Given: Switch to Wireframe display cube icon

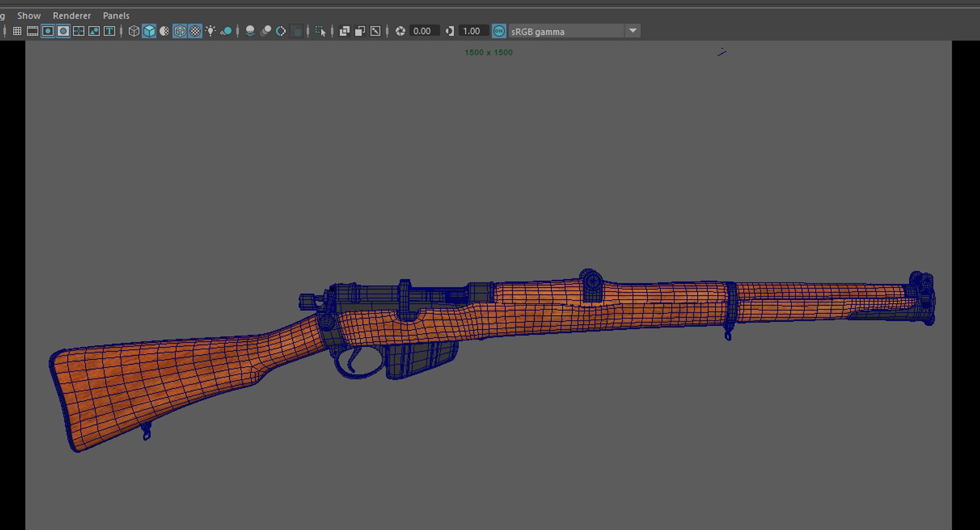Looking at the screenshot, I should (x=134, y=31).
